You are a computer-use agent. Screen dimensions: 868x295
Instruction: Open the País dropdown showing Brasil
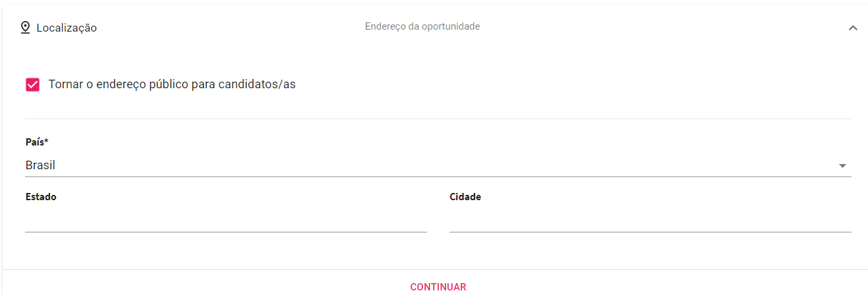pyautogui.click(x=438, y=165)
